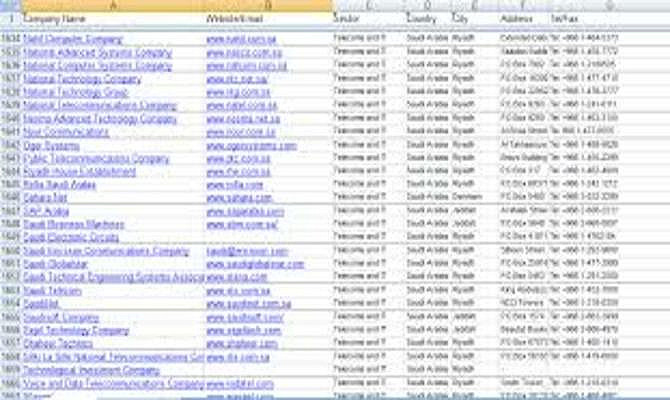670x400 pixels.
Task: Select the Company Name header cell
Action: [113, 19]
